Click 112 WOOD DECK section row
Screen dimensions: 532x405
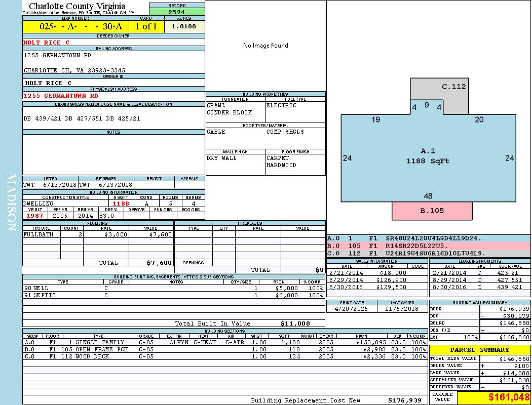[225, 356]
